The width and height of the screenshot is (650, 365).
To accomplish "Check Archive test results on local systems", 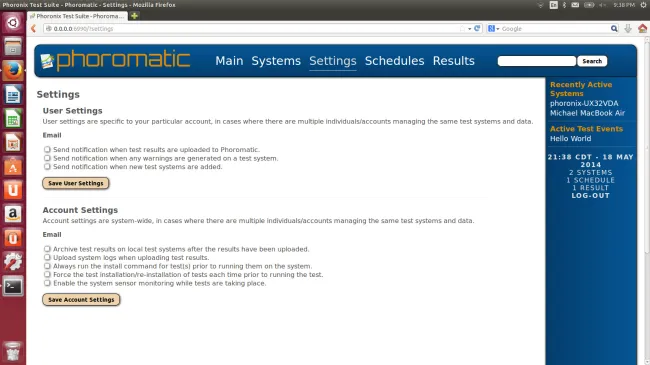I will (47, 249).
